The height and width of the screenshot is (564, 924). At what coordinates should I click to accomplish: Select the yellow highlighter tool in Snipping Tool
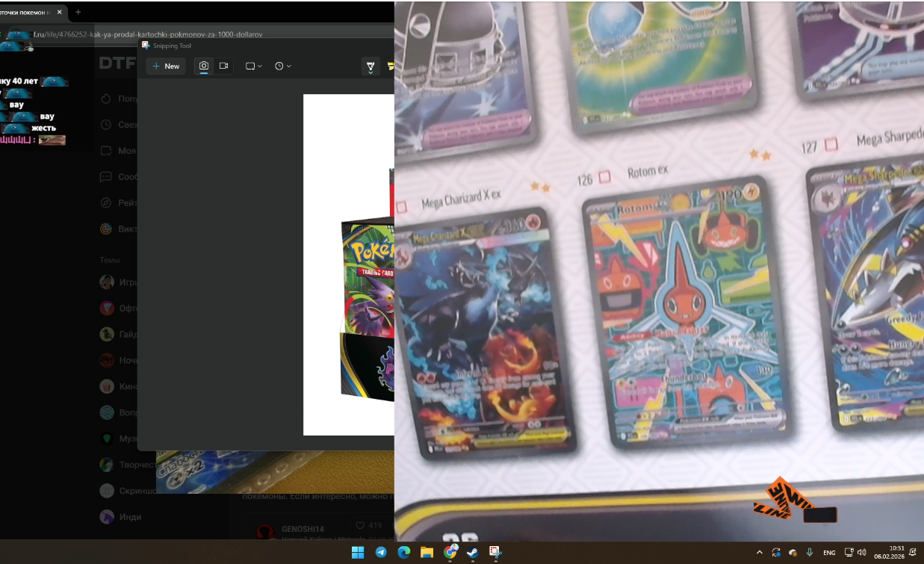click(x=390, y=66)
